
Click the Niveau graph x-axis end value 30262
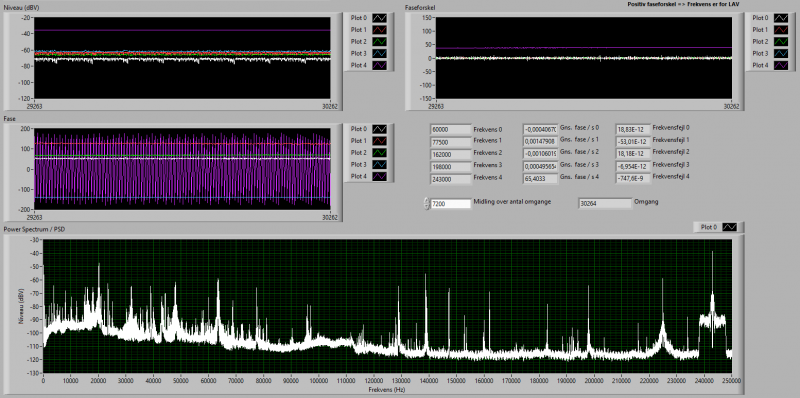point(330,106)
